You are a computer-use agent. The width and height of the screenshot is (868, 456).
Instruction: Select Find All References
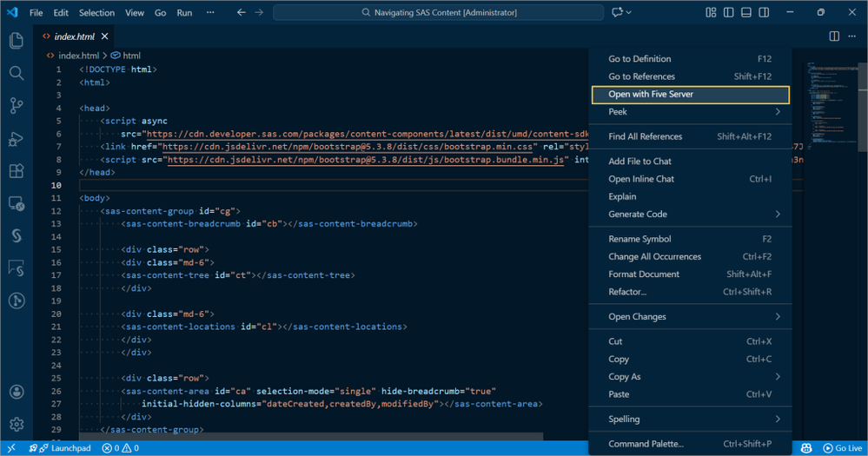[690, 136]
